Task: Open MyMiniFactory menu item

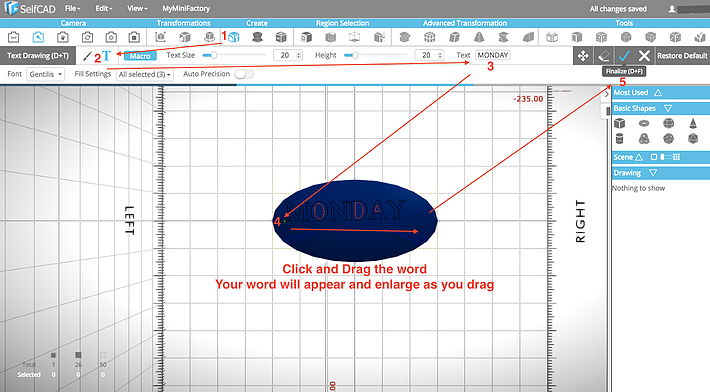Action: [186, 9]
